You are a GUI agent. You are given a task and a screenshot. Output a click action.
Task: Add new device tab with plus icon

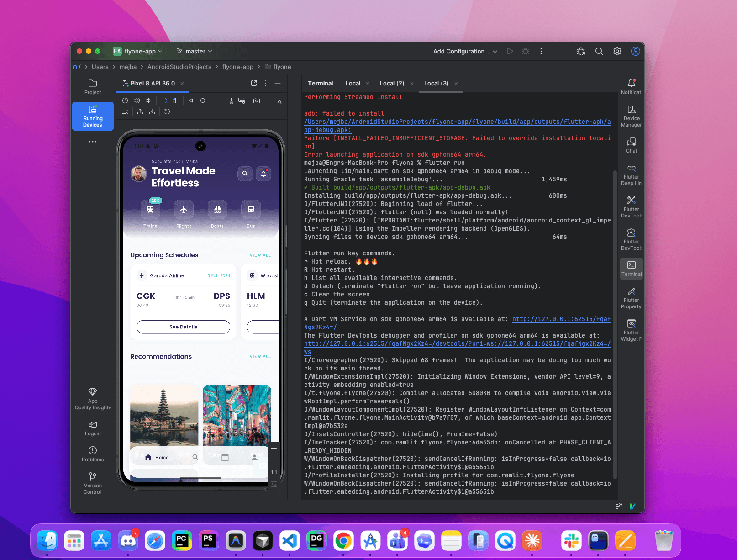[x=195, y=83]
